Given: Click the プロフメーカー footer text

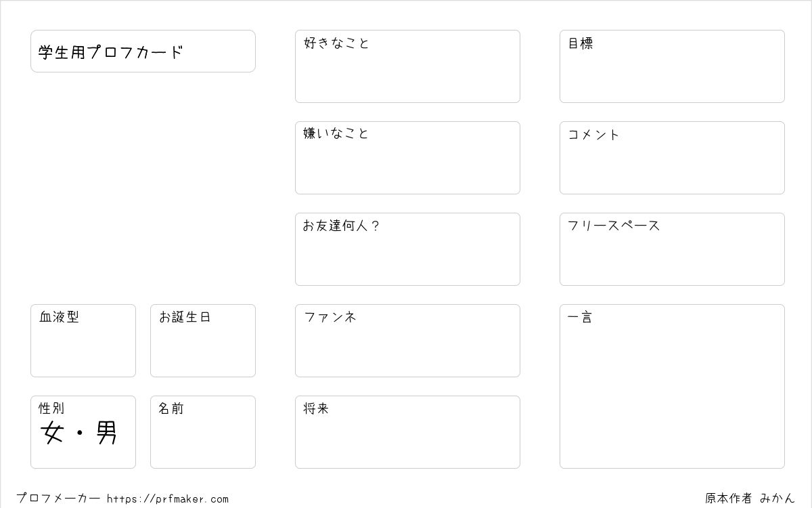Looking at the screenshot, I should point(58,499).
